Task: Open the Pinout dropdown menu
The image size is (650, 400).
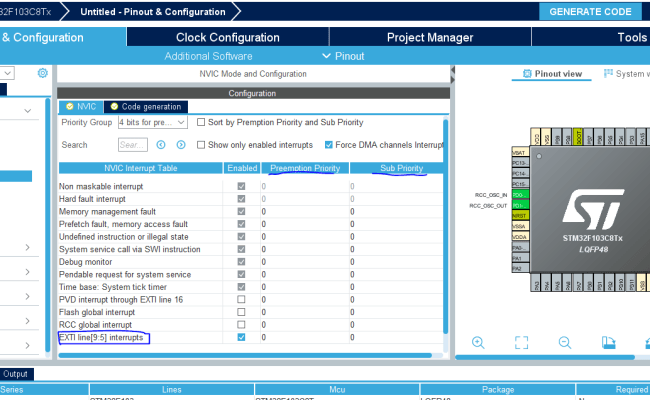Action: [343, 56]
